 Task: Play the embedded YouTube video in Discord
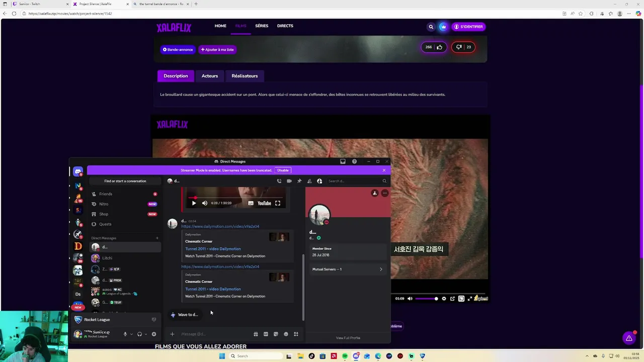194,203
